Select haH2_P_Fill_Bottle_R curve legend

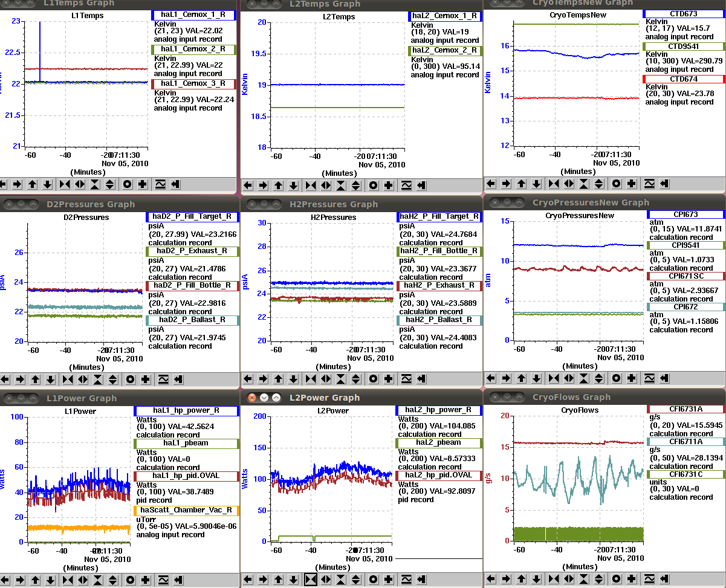click(x=439, y=251)
